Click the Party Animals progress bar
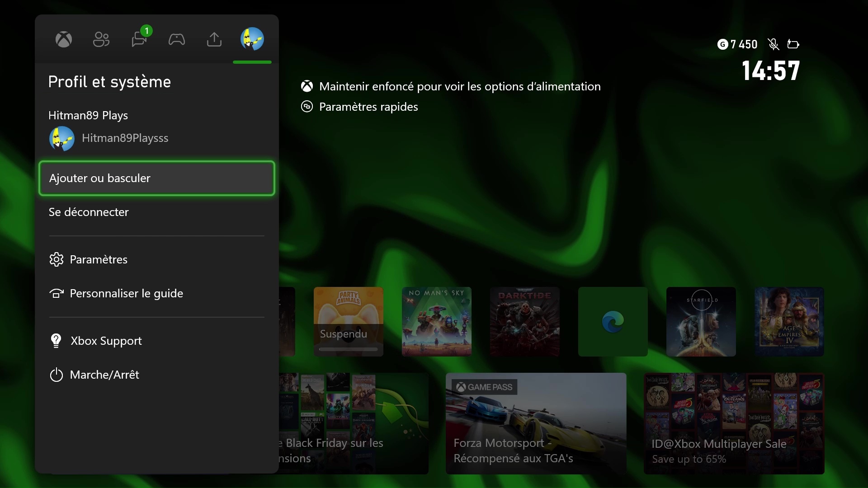The height and width of the screenshot is (488, 868). click(349, 349)
